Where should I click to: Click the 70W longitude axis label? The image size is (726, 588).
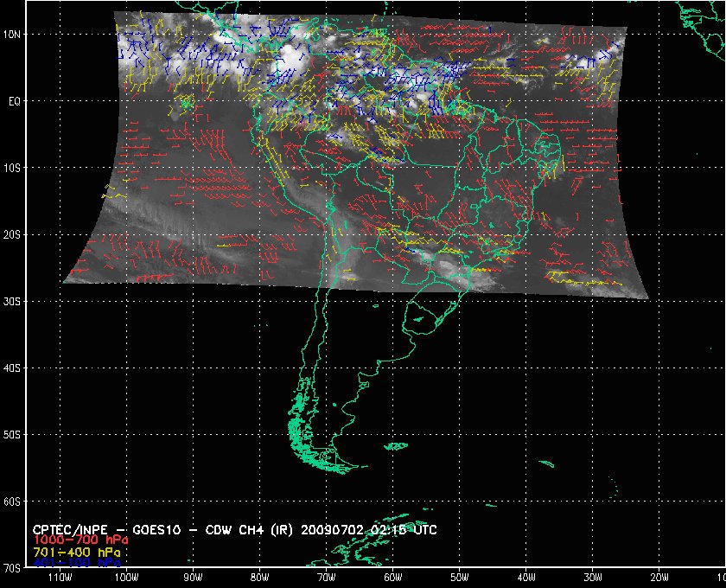[326, 577]
